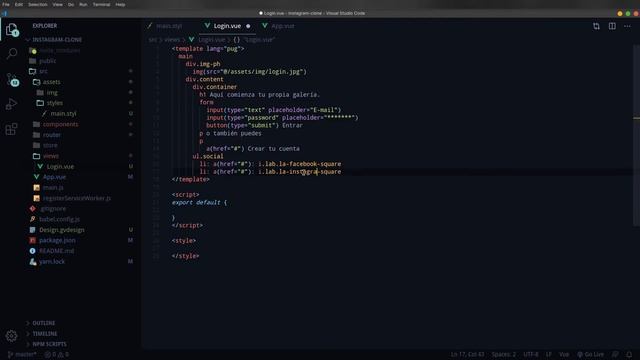Open the Terminal menu

point(101,4)
